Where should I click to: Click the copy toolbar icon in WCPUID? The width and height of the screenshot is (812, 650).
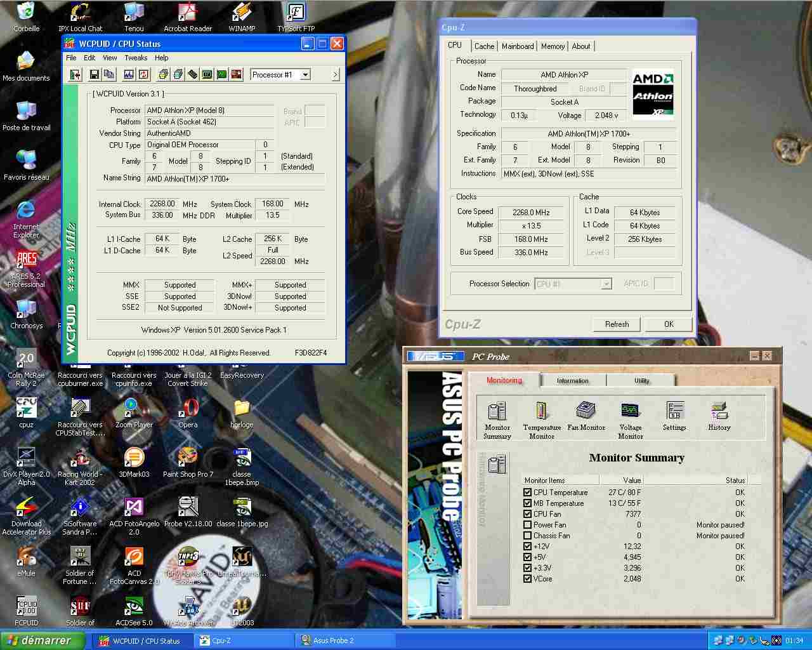[x=108, y=75]
